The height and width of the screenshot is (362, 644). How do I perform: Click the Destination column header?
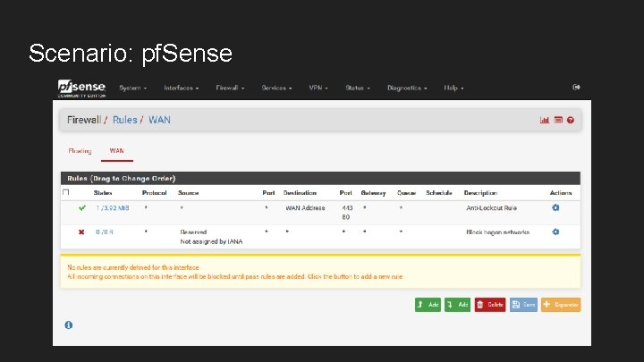coord(300,192)
